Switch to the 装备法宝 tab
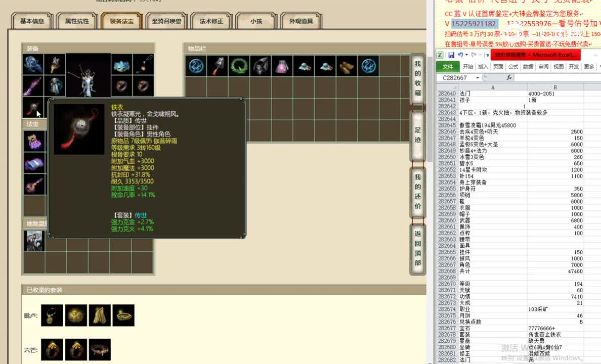Image resolution: width=601 pixels, height=364 pixels. pos(122,21)
